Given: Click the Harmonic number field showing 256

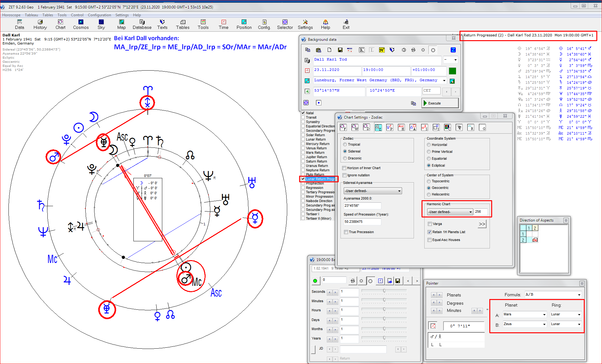Looking at the screenshot, I should coord(481,212).
